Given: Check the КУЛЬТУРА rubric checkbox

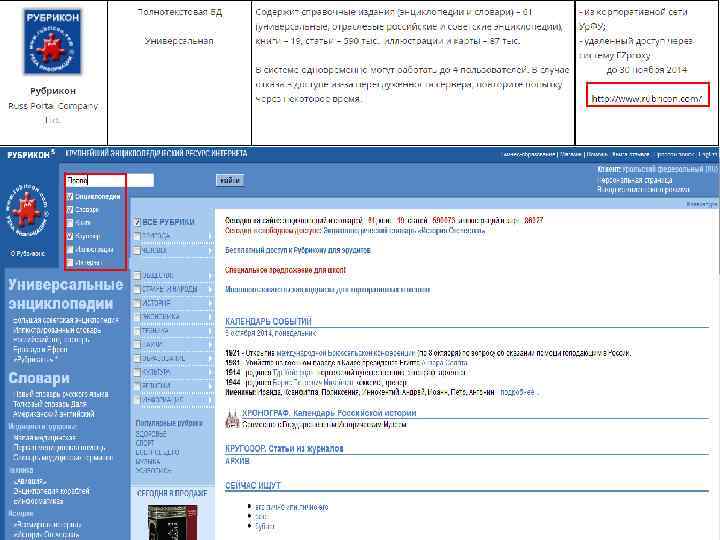Looking at the screenshot, I should (137, 372).
